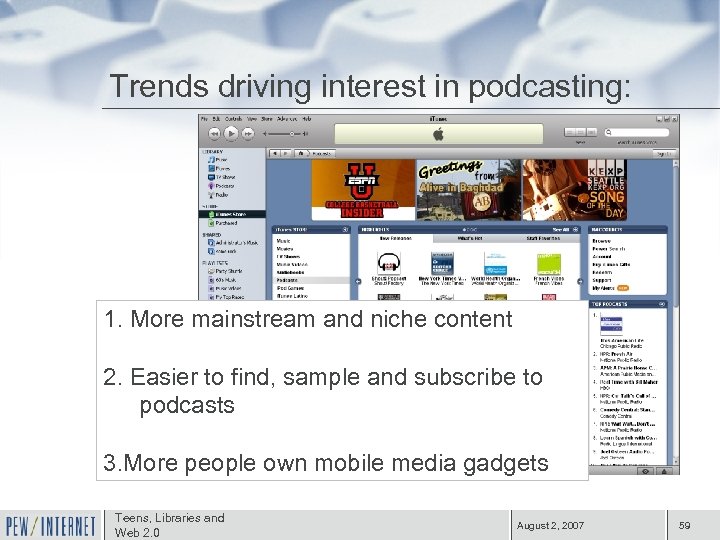Click Browse in the Quick Links panel
The height and width of the screenshot is (540, 720).
(602, 241)
